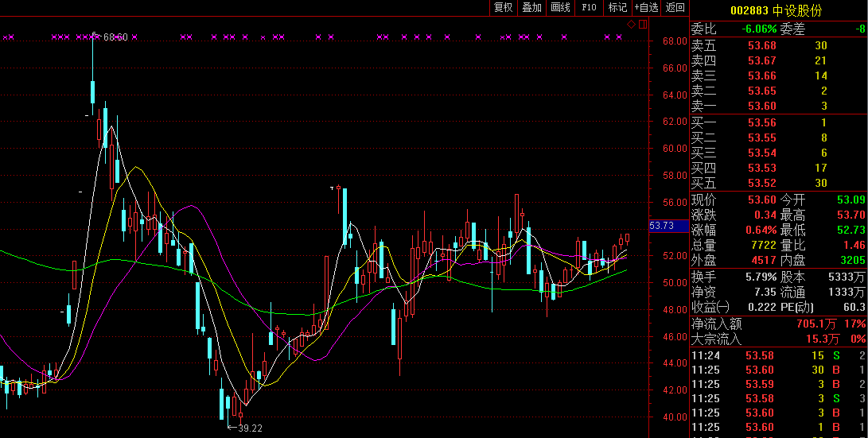Click the 002883 中设股份 stock title
This screenshot has width=868, height=438.
point(777,10)
